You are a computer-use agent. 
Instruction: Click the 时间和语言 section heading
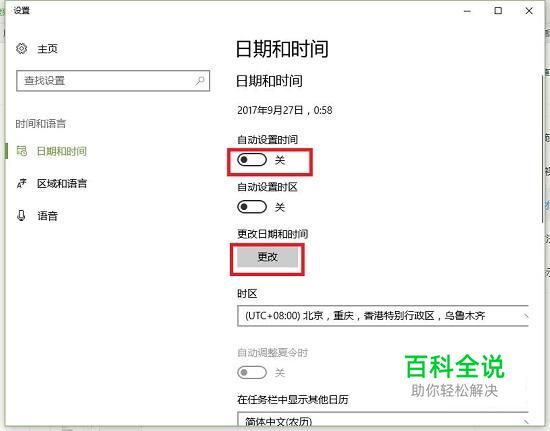(41, 123)
